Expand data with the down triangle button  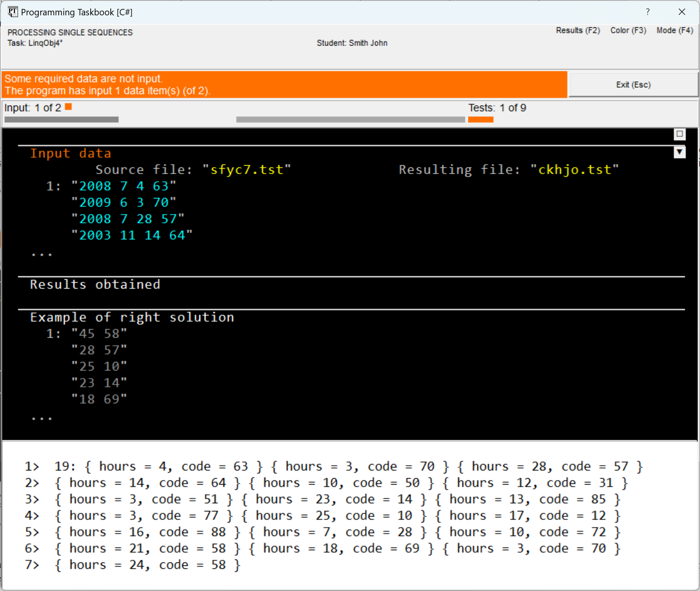pos(680,152)
